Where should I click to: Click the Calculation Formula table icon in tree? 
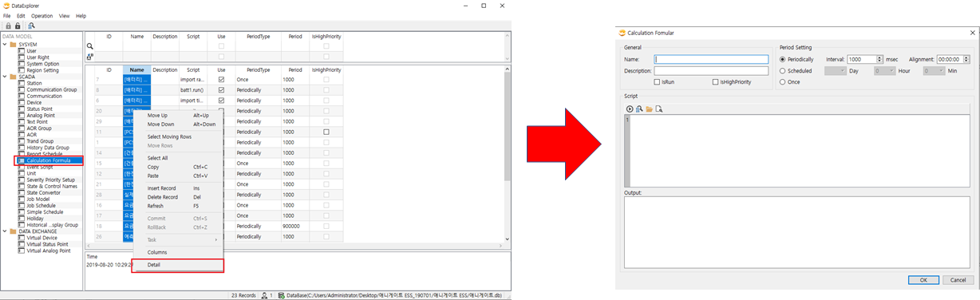pyautogui.click(x=22, y=160)
